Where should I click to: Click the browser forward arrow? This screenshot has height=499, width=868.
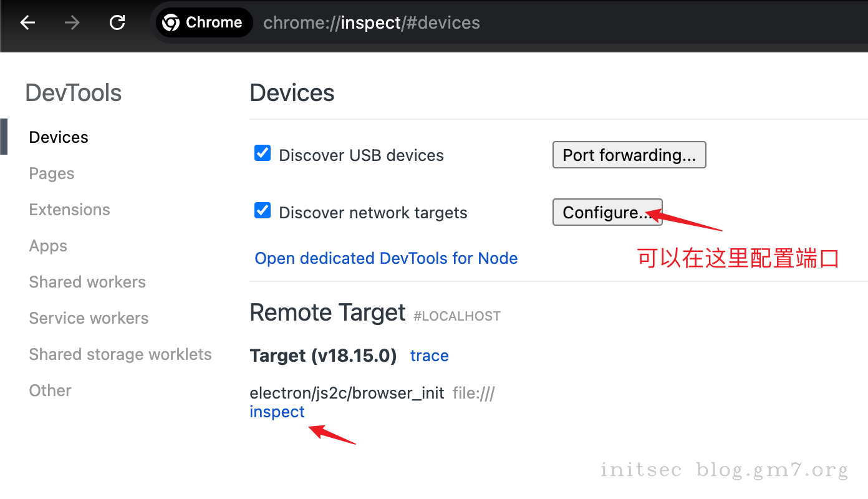pos(72,23)
